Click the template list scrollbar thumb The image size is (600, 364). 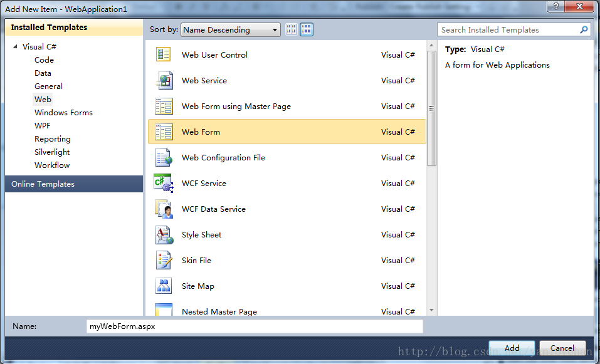point(431,108)
